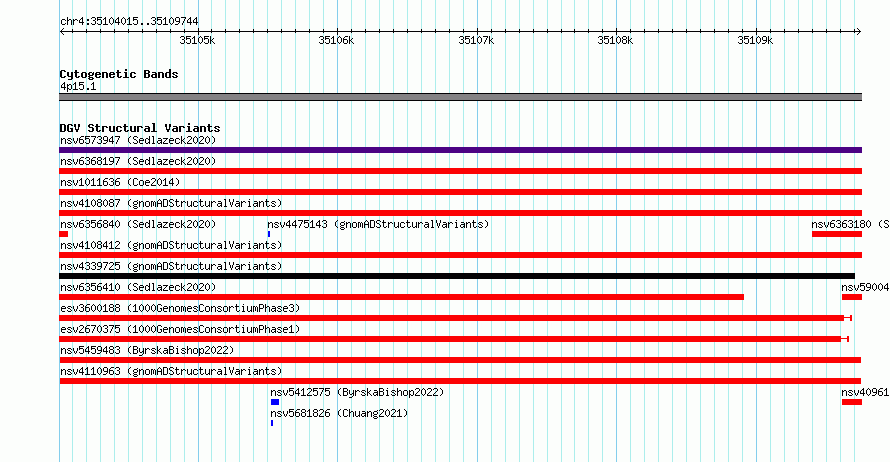Select the DGV Structural Variants track title
This screenshot has width=890, height=462.
(x=140, y=128)
